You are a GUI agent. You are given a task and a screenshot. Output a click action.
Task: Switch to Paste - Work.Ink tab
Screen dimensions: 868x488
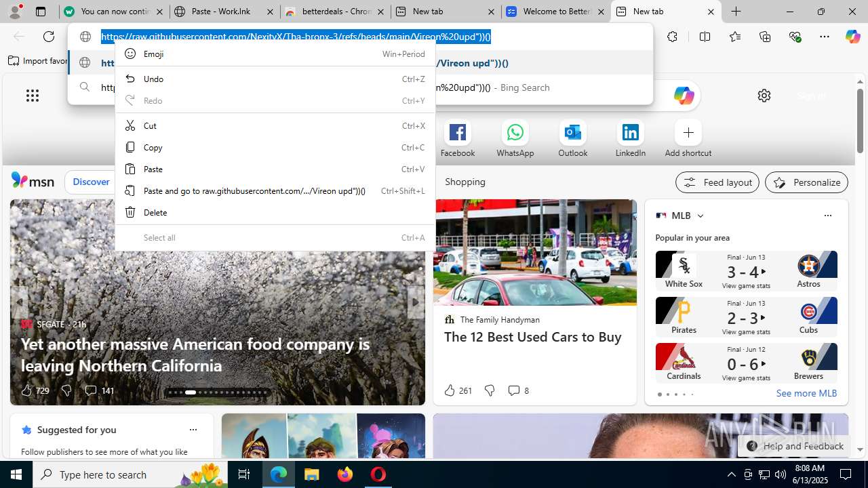click(x=224, y=12)
